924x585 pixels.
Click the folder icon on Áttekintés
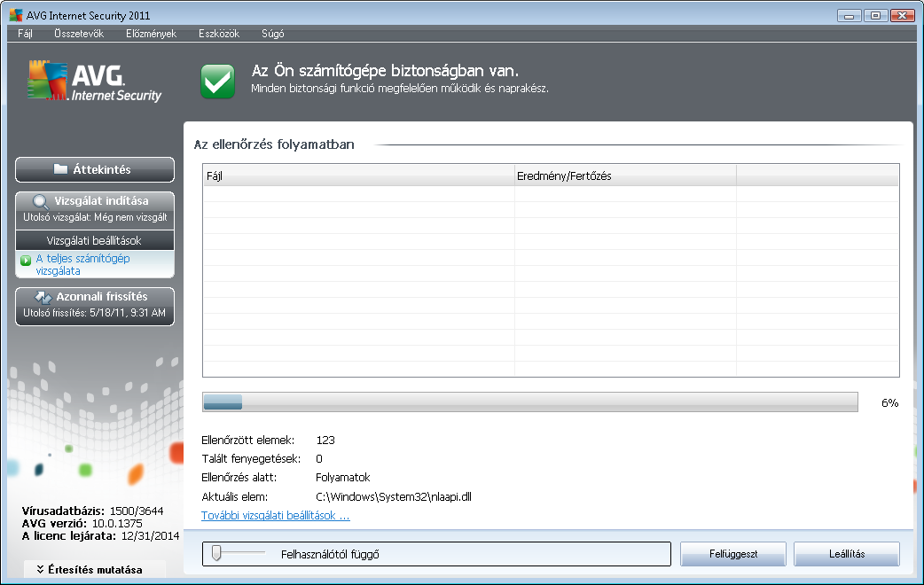(x=60, y=169)
